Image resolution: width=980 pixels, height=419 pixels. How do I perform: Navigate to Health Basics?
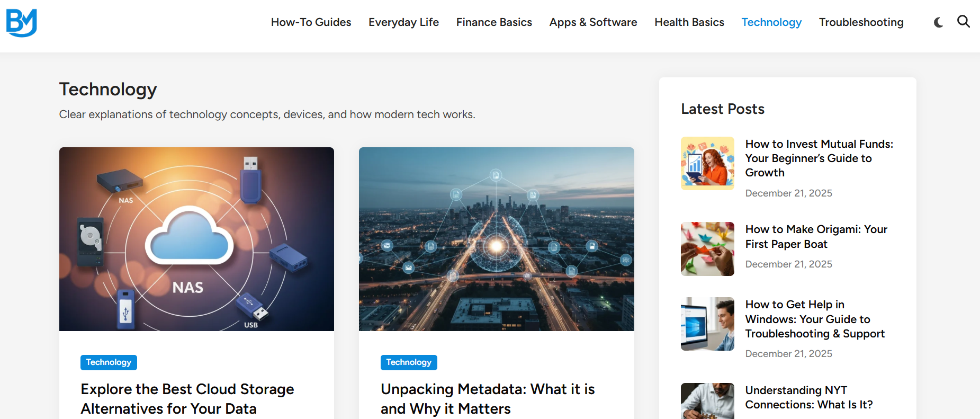click(x=689, y=22)
